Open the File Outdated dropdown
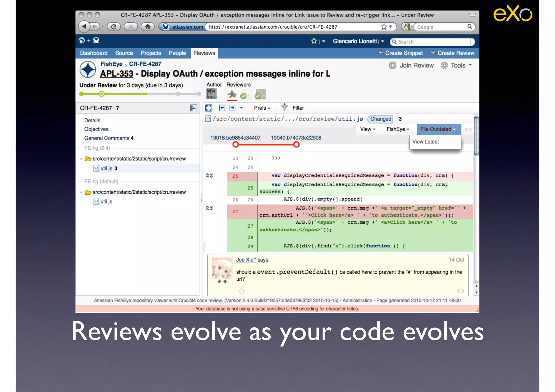This screenshot has height=392, width=555. point(438,129)
